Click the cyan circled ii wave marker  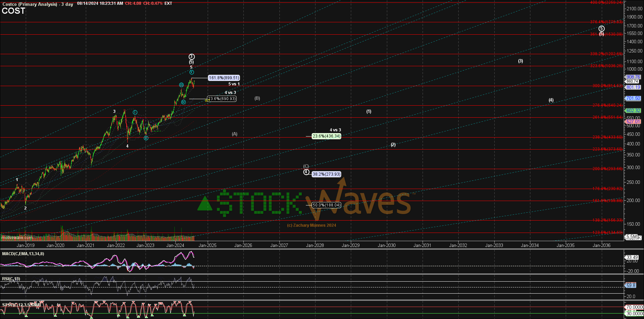146,138
